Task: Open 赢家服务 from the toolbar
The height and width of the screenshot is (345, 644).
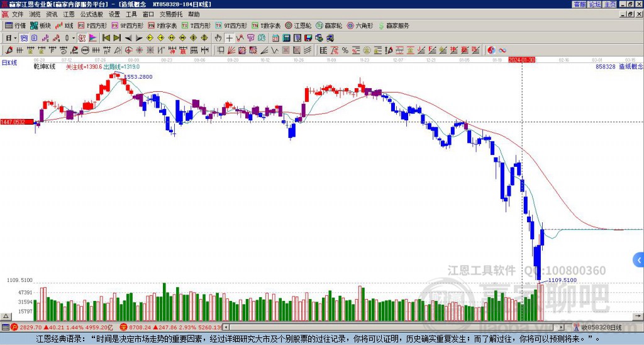Action: (394, 25)
